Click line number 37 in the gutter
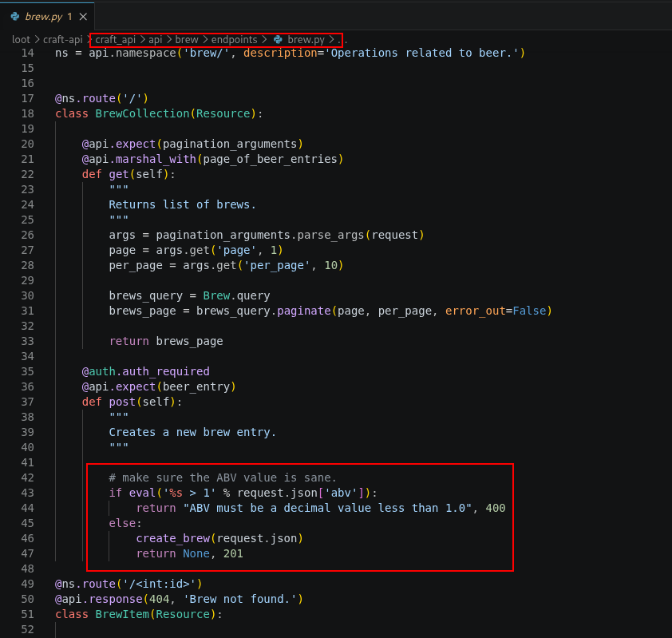 (x=27, y=402)
